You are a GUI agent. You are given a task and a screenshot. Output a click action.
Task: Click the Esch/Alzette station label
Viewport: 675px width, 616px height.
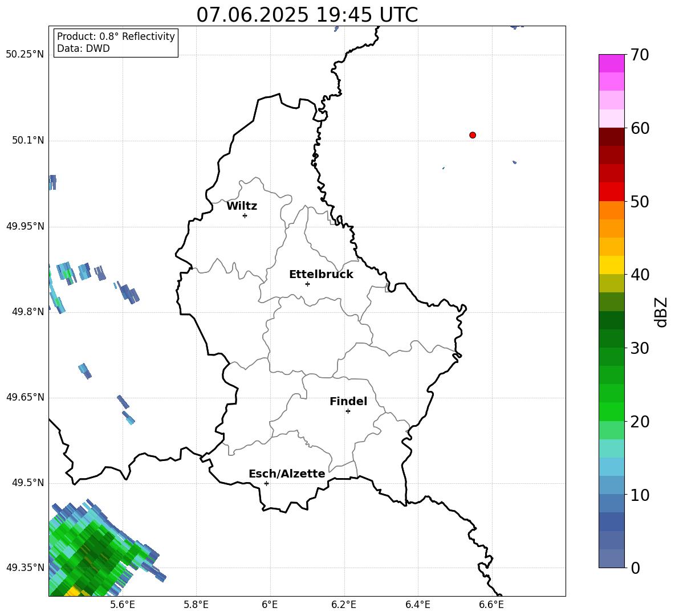pos(287,474)
